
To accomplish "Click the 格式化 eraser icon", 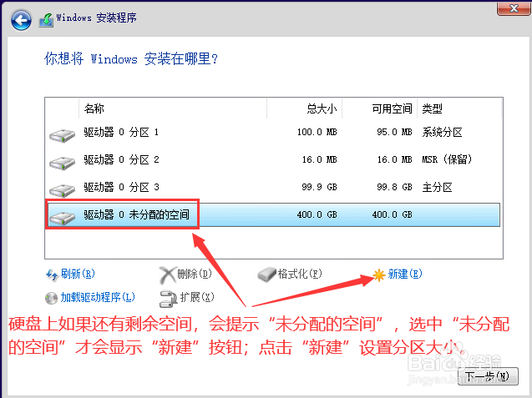I will tap(266, 275).
